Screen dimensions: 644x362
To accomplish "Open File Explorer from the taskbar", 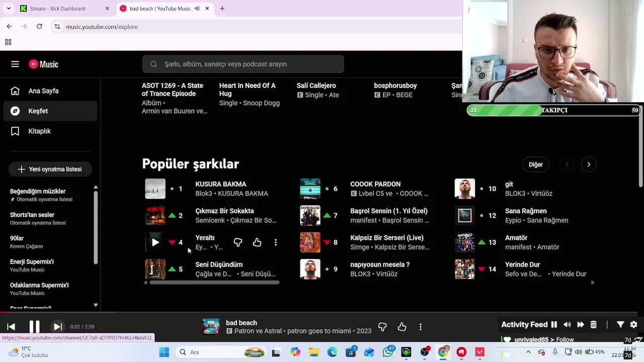I will click(314, 352).
